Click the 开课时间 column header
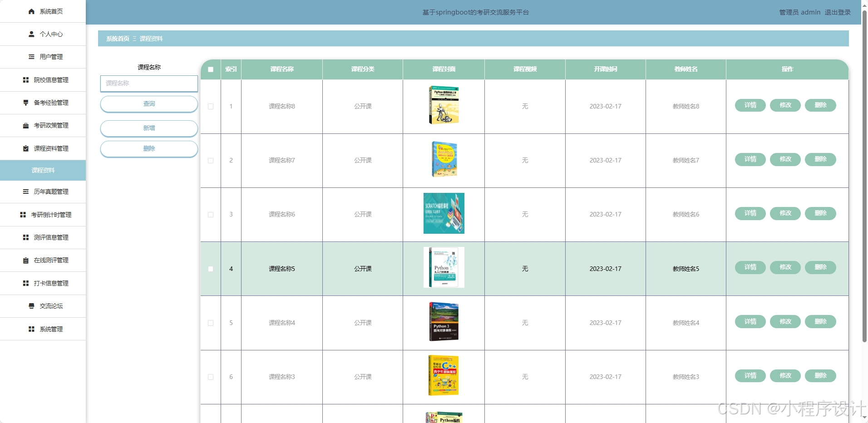This screenshot has height=423, width=868. (605, 69)
